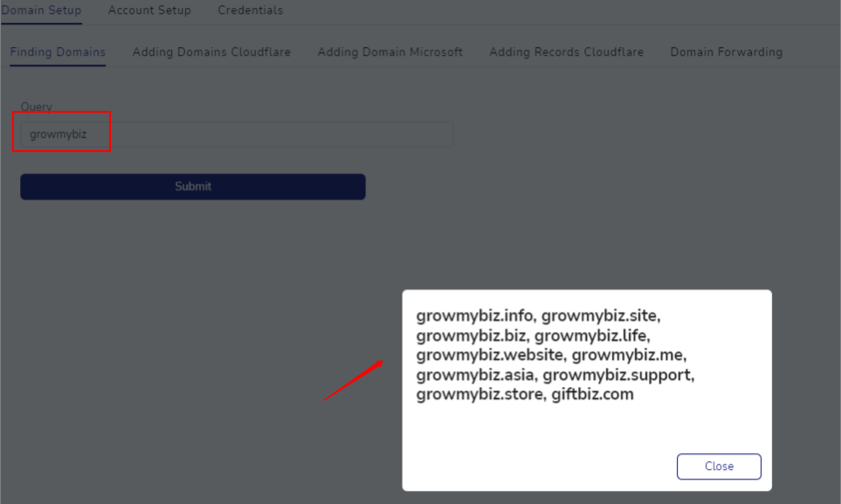This screenshot has width=841, height=504.
Task: Go to Adding Domains Cloudflare tab
Action: pyautogui.click(x=211, y=52)
